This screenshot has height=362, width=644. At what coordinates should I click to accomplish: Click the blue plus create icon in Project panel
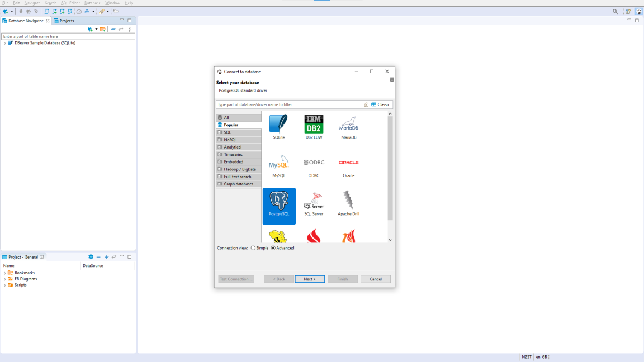coord(106,257)
